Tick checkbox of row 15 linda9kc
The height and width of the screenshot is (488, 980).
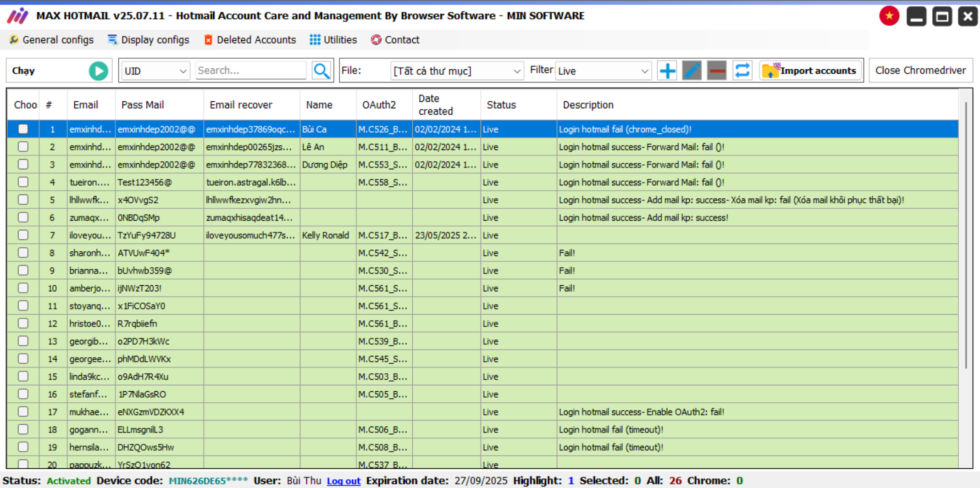[x=23, y=377]
